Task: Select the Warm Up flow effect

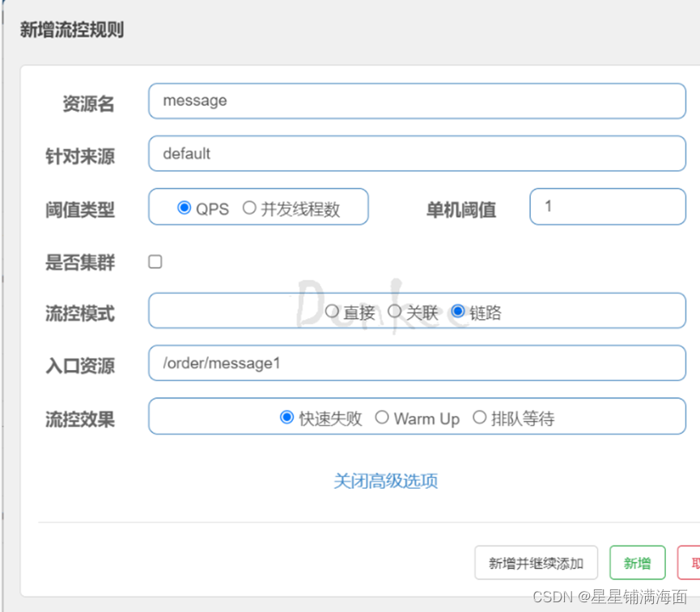Action: click(382, 417)
